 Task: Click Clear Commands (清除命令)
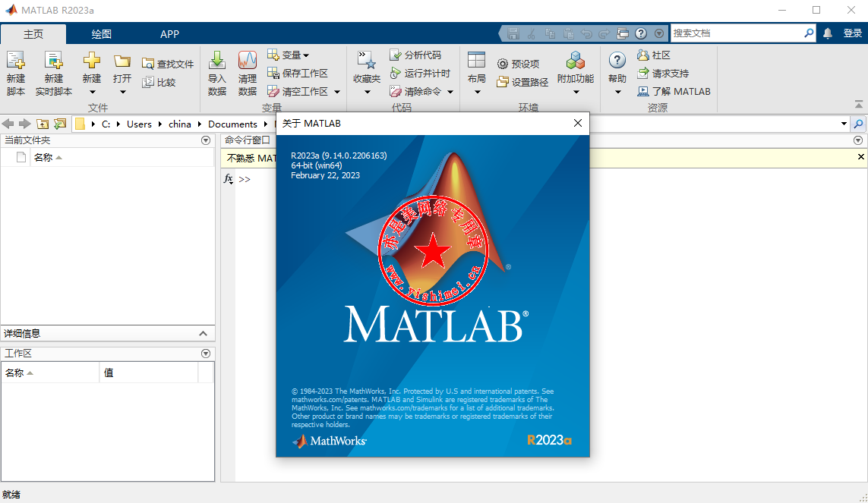(x=415, y=91)
